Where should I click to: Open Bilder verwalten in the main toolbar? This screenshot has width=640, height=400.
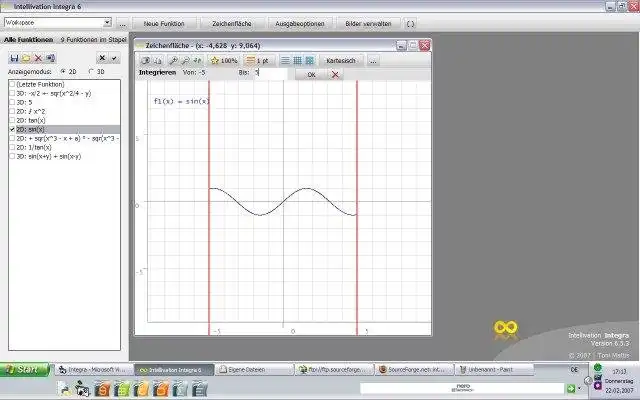(368, 24)
